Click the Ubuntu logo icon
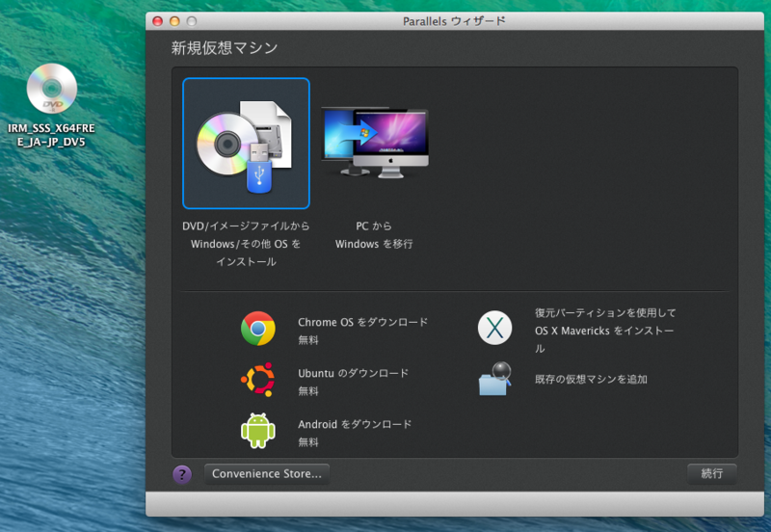This screenshot has width=771, height=532. [257, 380]
